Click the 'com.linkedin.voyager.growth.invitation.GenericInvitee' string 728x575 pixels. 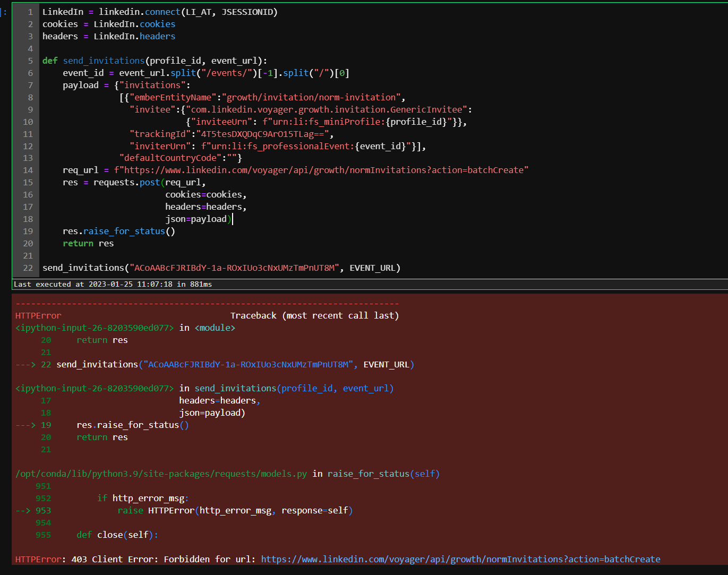[327, 109]
